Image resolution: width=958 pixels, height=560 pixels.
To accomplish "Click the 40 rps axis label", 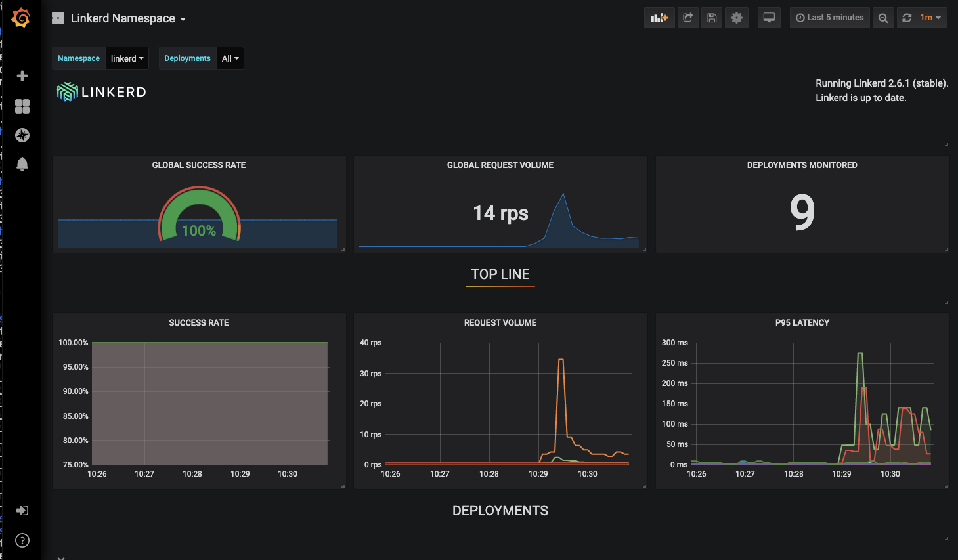I will pos(370,343).
